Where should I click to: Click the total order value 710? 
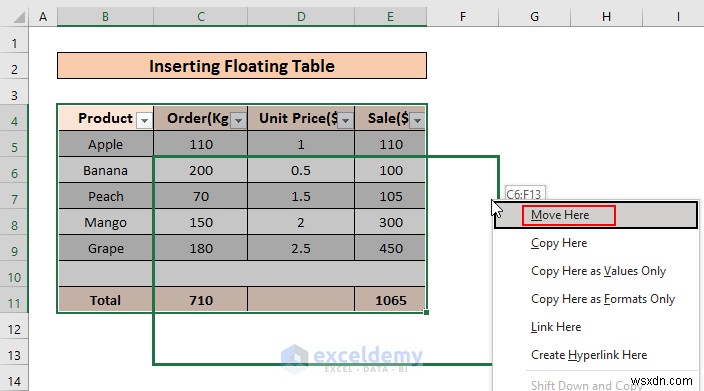pyautogui.click(x=201, y=300)
